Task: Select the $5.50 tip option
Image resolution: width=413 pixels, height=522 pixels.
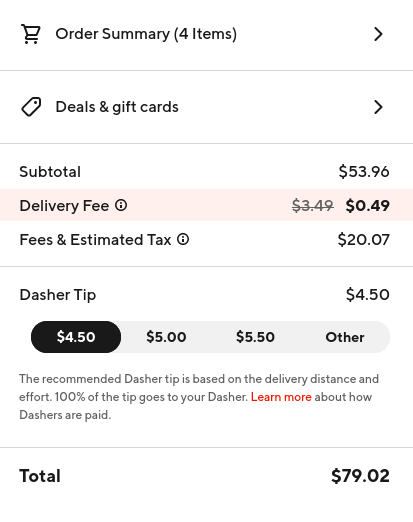Action: point(255,337)
